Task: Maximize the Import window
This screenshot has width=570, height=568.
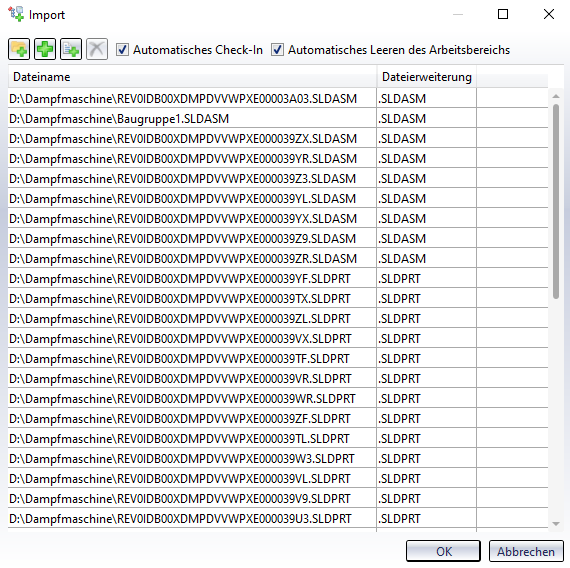Action: click(x=503, y=14)
